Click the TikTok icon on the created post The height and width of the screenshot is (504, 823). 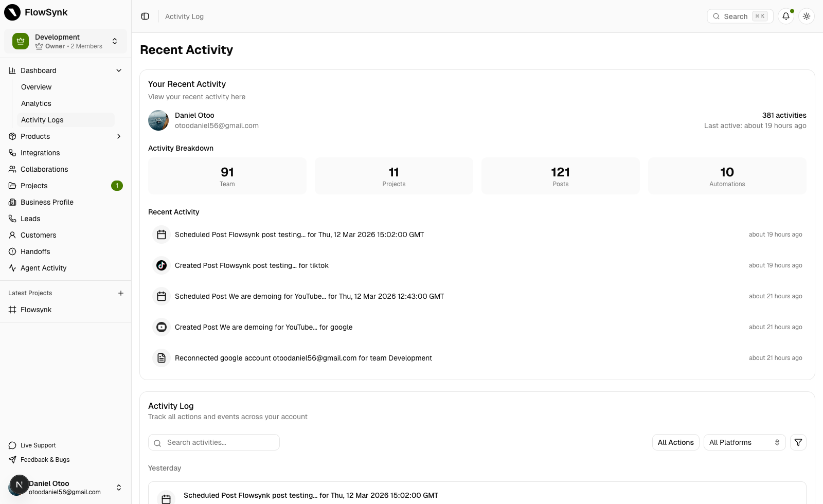click(x=162, y=265)
